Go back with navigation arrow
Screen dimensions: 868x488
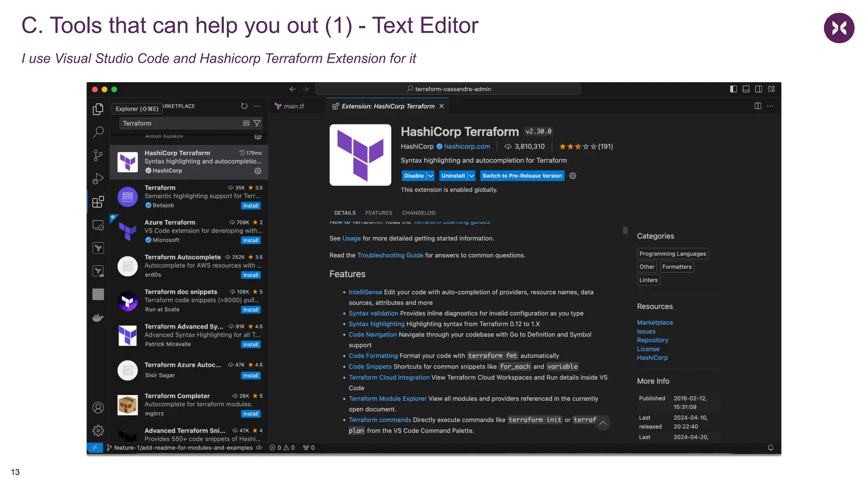pyautogui.click(x=292, y=89)
